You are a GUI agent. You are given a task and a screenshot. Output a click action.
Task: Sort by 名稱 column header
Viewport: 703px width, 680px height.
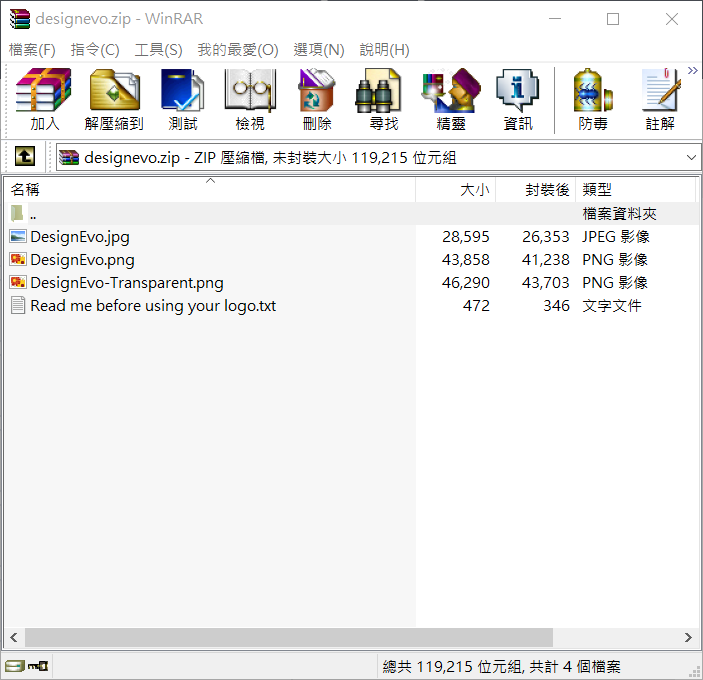210,190
